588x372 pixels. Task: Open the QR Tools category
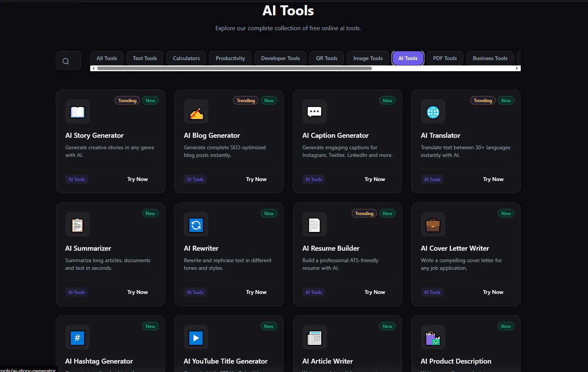326,58
